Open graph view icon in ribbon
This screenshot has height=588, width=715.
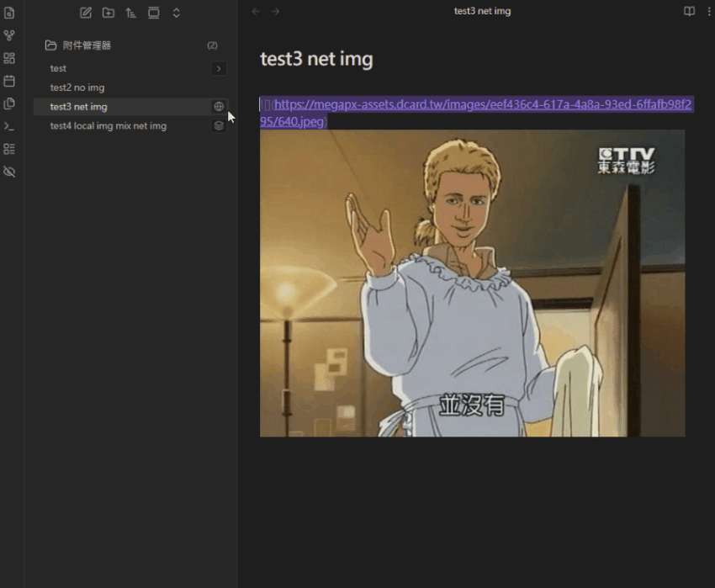pos(9,35)
